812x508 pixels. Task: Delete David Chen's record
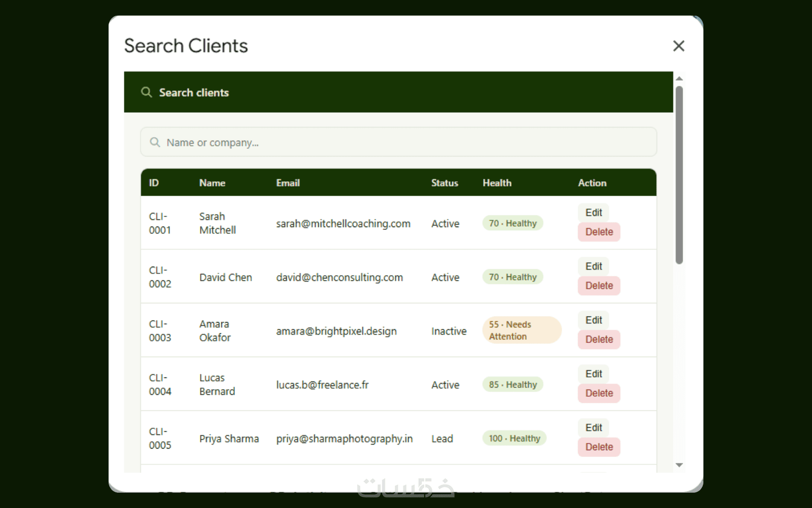coord(599,285)
